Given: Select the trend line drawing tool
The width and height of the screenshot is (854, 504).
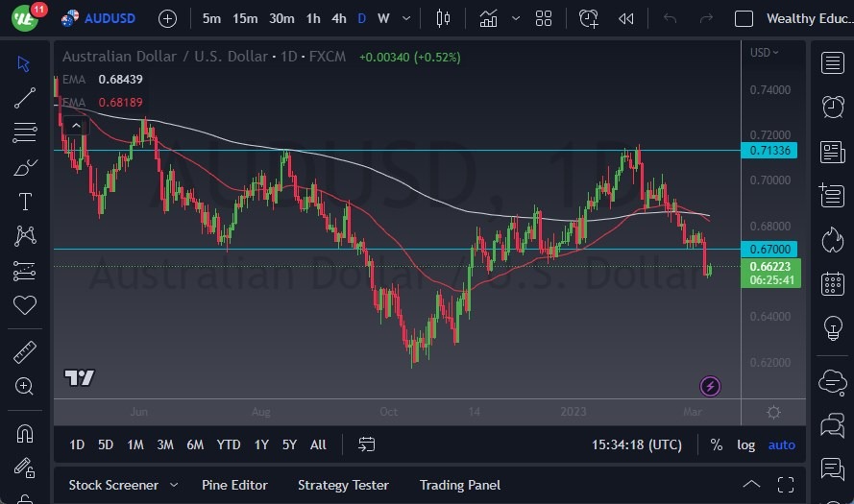Looking at the screenshot, I should (25, 98).
